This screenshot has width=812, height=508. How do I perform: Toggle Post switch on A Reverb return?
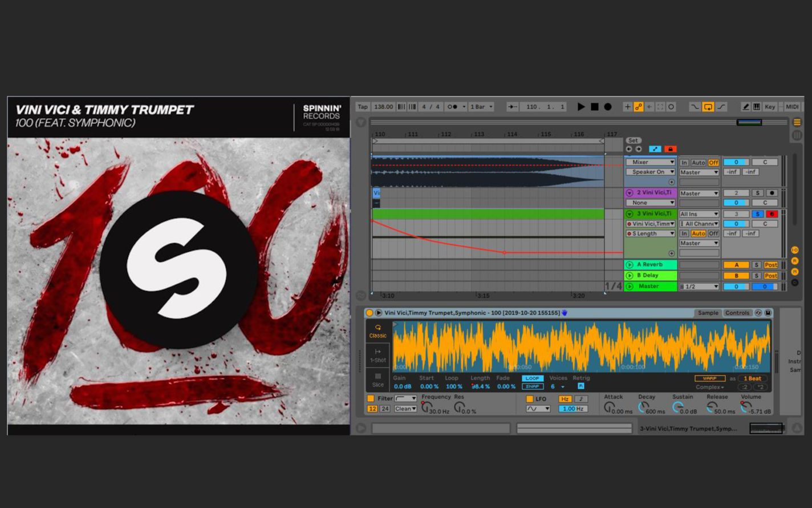pos(771,265)
